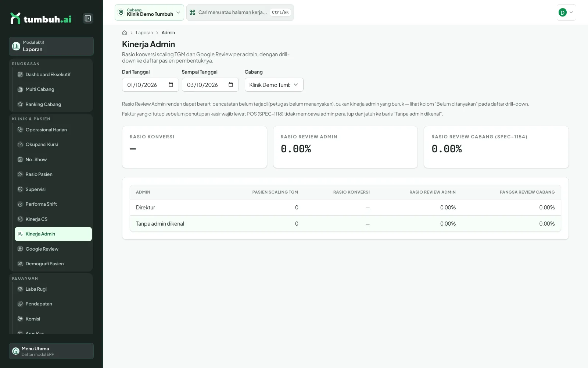Screen dimensions: 588x368
Task: Open Pendapatan report
Action: click(x=53, y=304)
